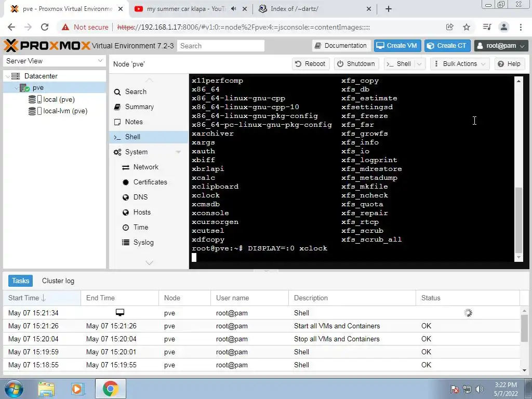Click the Create VM button
The height and width of the screenshot is (399, 532).
pos(397,46)
